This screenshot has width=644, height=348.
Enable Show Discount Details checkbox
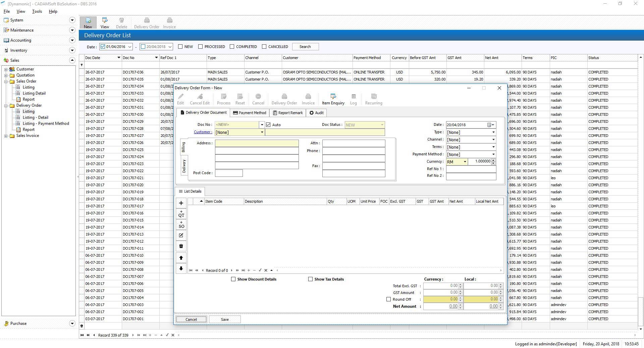(233, 279)
